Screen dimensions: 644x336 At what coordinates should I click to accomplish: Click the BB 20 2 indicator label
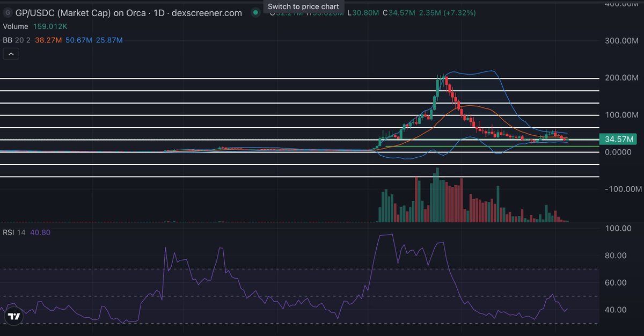coord(16,40)
